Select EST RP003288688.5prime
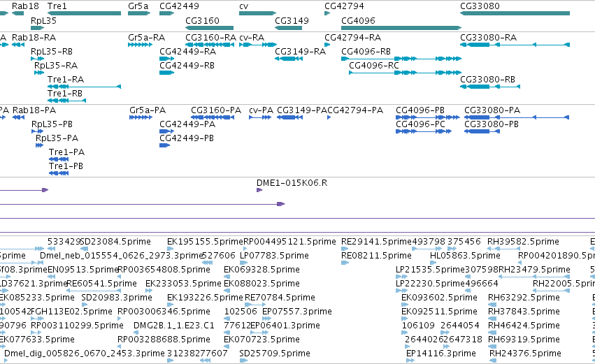This screenshot has height=364, width=595. pos(164,340)
